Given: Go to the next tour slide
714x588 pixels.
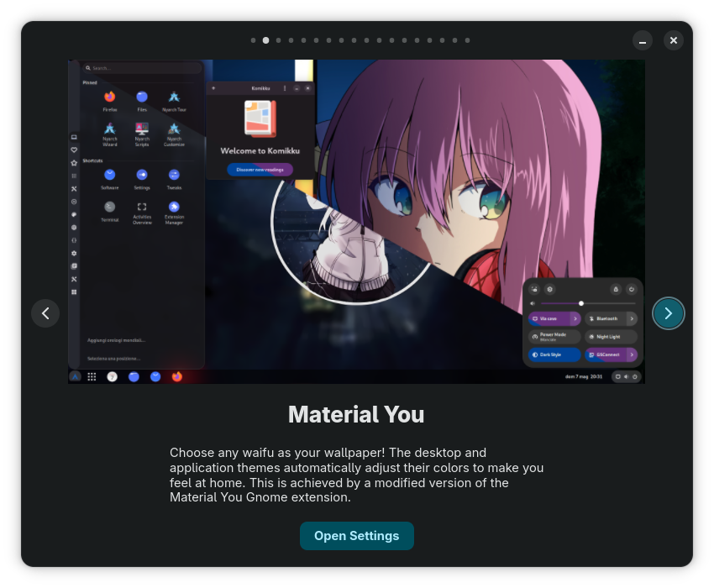Looking at the screenshot, I should coord(668,313).
